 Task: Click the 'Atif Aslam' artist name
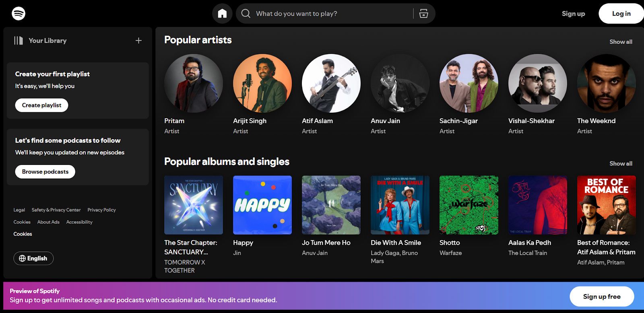[317, 121]
